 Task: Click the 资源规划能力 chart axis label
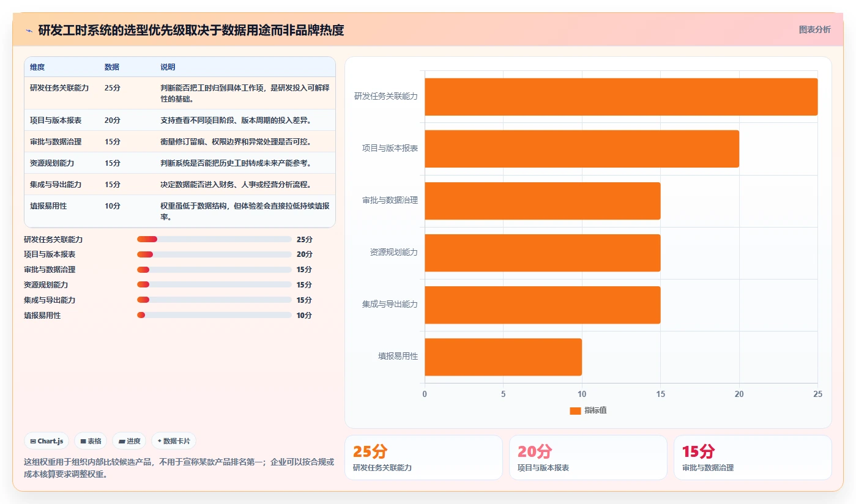pyautogui.click(x=394, y=252)
